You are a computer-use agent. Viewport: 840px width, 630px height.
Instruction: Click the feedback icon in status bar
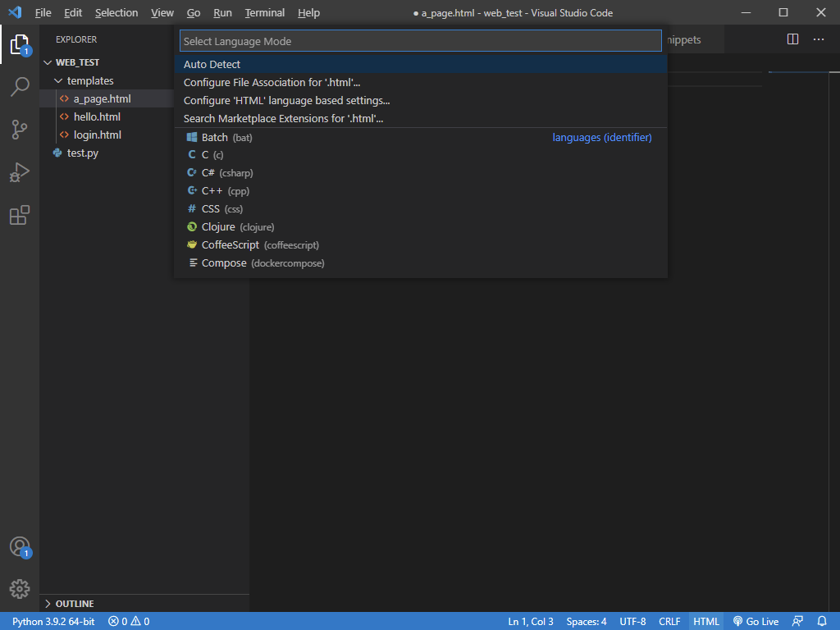(x=797, y=622)
